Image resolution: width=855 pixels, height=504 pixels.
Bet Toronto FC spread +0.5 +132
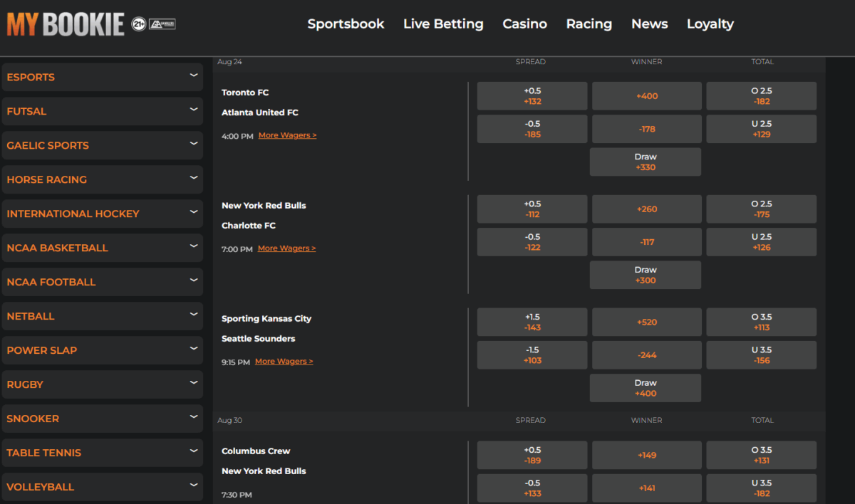(x=532, y=96)
